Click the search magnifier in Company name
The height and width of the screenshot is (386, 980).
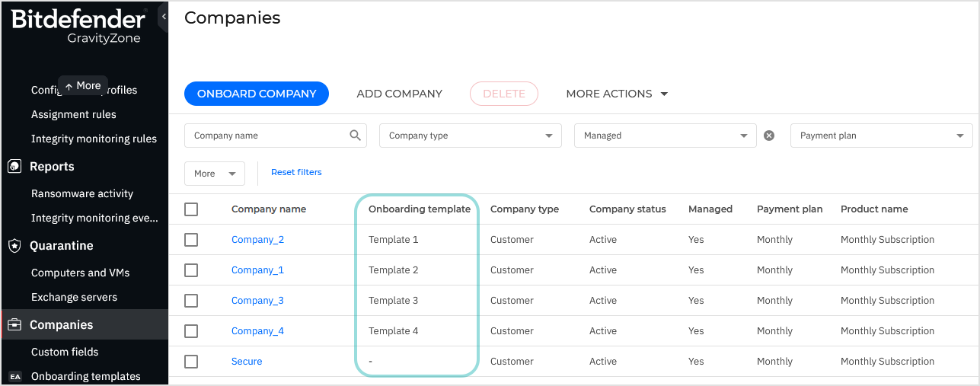[355, 136]
